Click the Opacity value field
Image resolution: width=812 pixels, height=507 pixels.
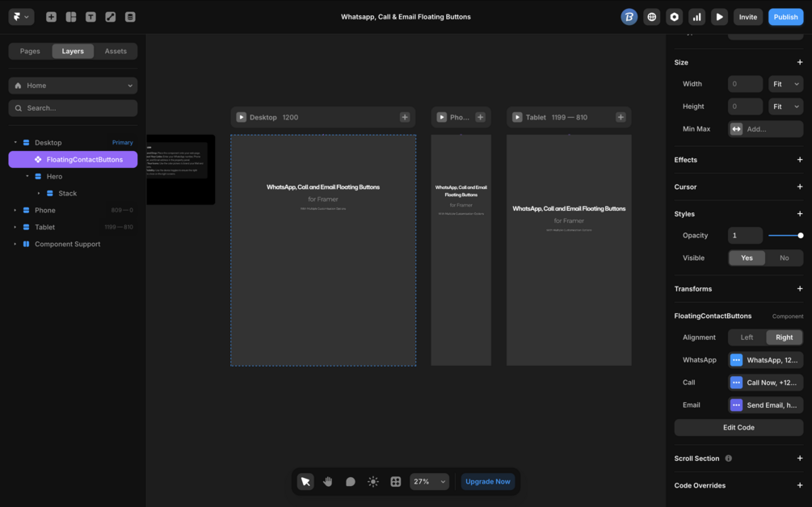click(x=745, y=236)
